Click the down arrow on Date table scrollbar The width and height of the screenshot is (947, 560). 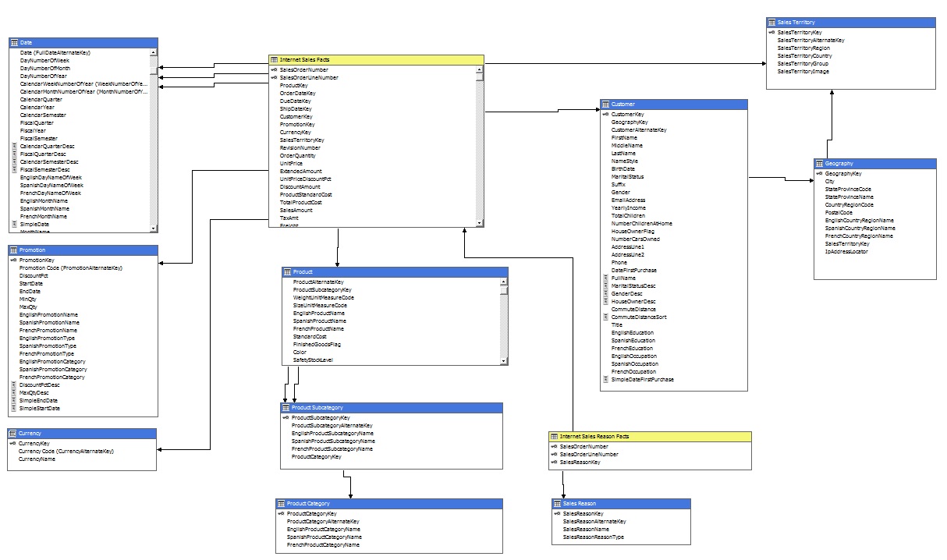click(153, 227)
